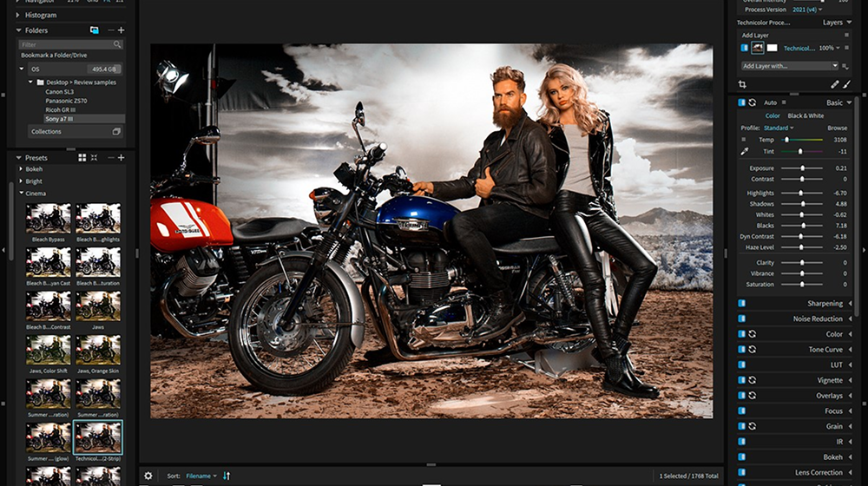This screenshot has height=486, width=868.
Task: Open the settings gear in the bottom bar
Action: pos(148,476)
